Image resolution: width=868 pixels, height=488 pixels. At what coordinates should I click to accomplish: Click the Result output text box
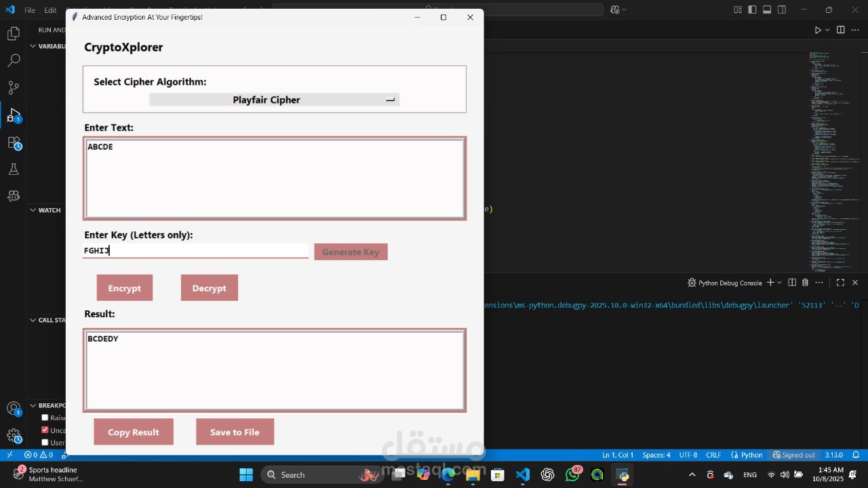275,370
